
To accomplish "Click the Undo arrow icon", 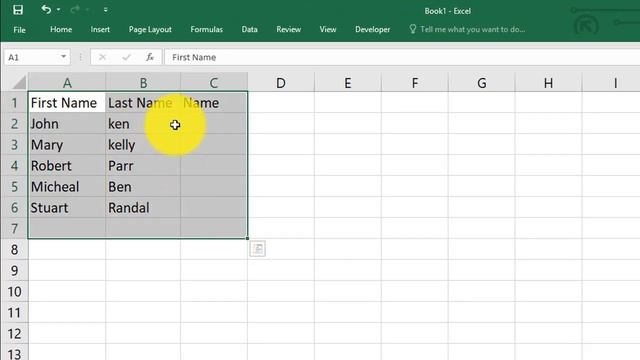I will (x=46, y=9).
